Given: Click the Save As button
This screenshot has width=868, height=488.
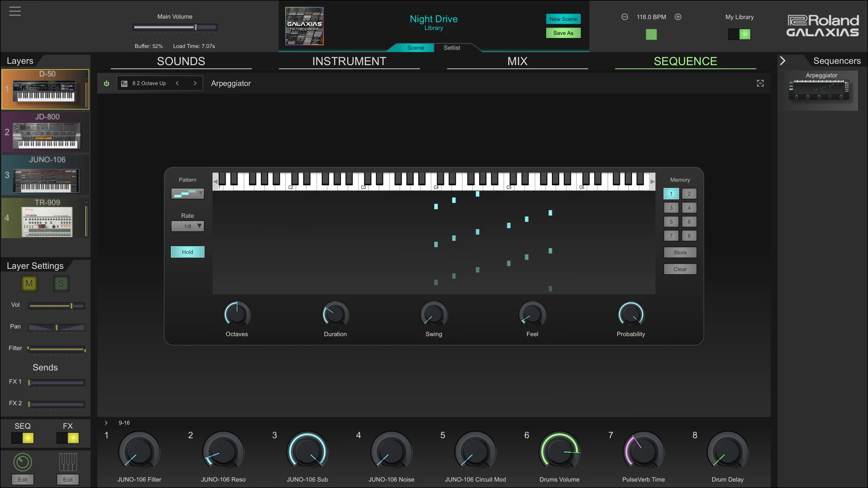Looking at the screenshot, I should coord(563,33).
